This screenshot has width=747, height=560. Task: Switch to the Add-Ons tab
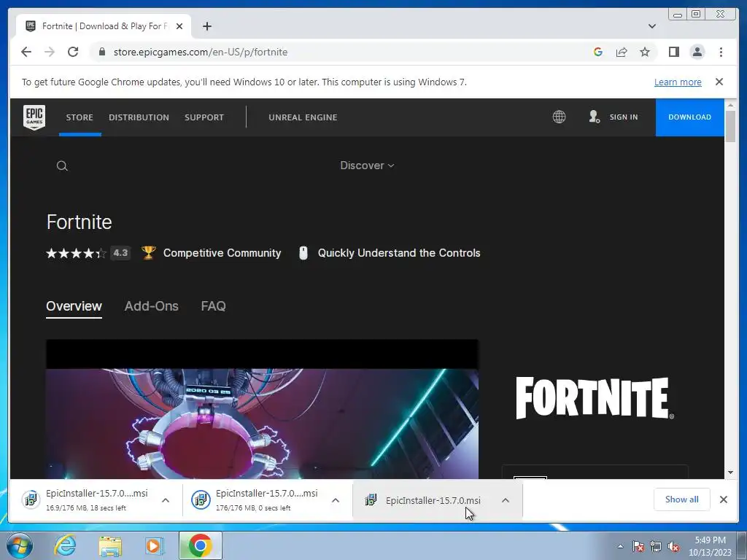pyautogui.click(x=152, y=306)
